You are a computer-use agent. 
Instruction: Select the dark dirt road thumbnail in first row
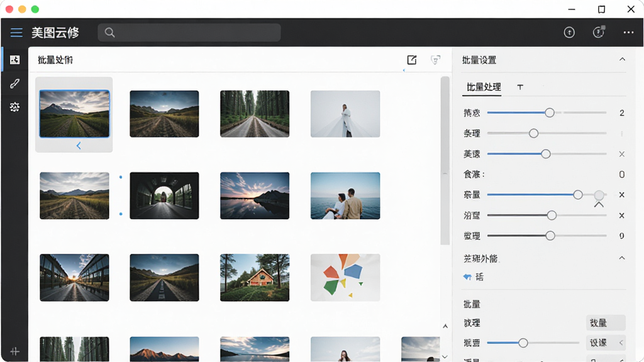click(164, 114)
